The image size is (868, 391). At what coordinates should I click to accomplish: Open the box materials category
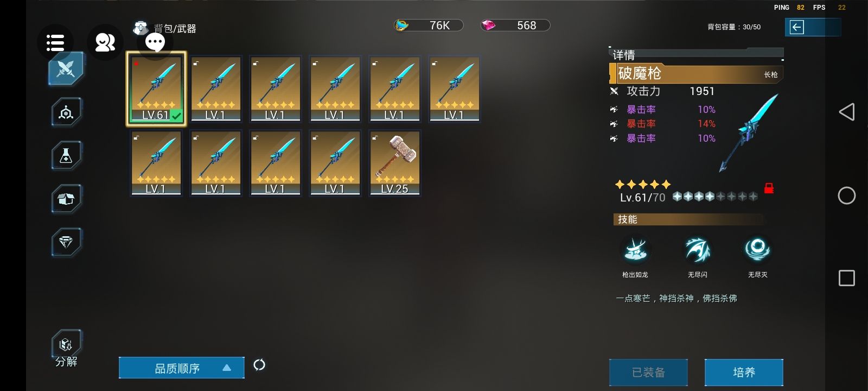(x=66, y=199)
